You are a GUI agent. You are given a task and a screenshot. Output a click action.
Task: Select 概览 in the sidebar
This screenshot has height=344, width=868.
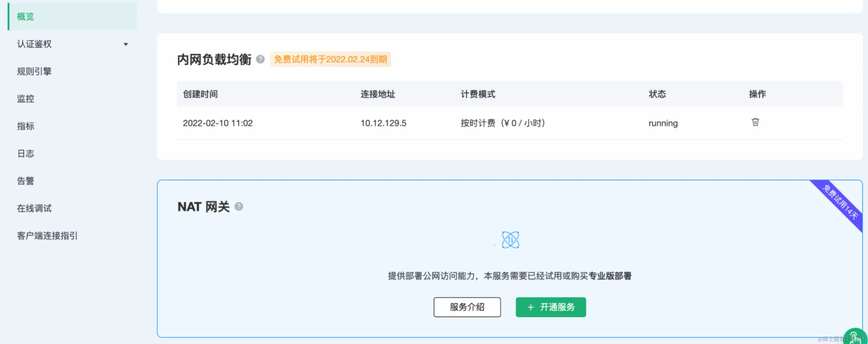[x=25, y=16]
